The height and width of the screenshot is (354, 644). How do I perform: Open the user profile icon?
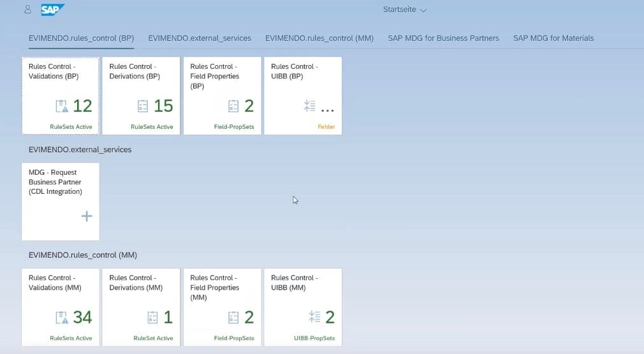click(x=27, y=10)
